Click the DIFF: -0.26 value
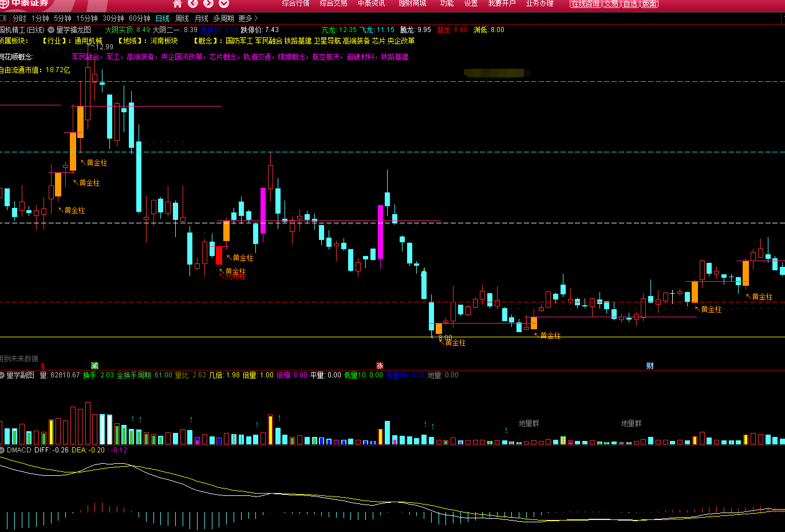The image size is (785, 532). (x=52, y=450)
